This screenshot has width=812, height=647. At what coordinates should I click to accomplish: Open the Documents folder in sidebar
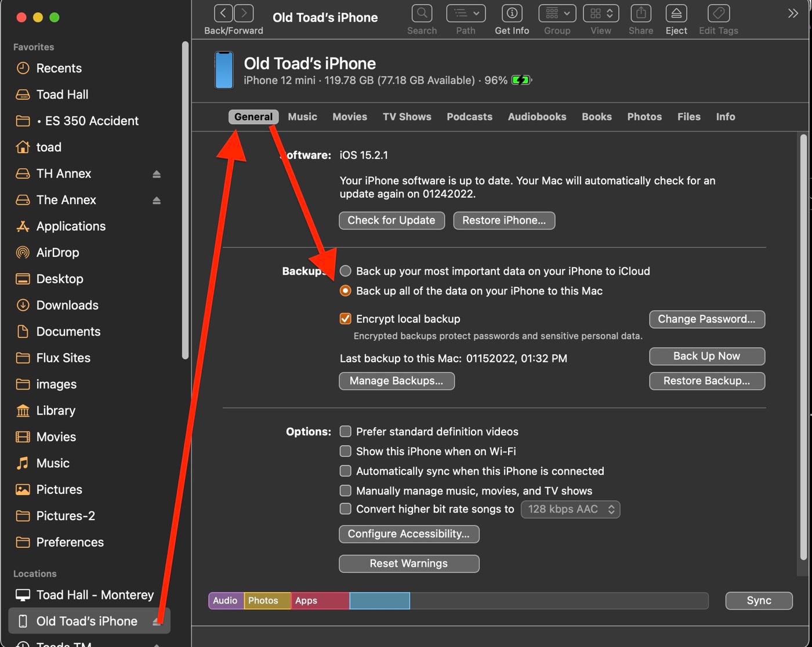[x=68, y=332]
